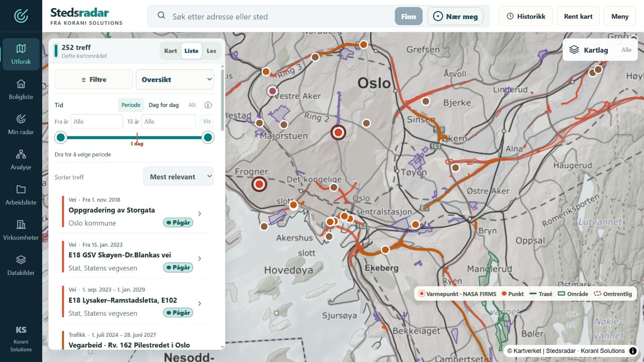Open Virksomheter in the sidebar
This screenshot has height=362, width=644.
tap(21, 230)
